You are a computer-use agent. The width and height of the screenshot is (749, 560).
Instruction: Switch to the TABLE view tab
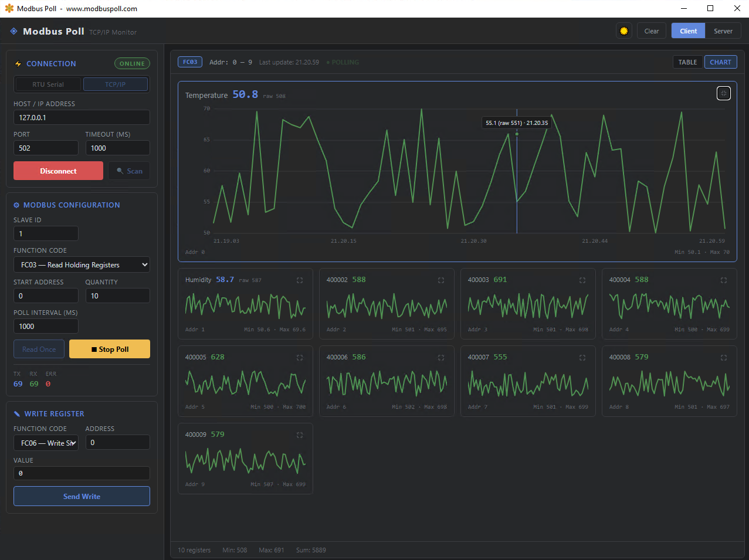(x=688, y=62)
